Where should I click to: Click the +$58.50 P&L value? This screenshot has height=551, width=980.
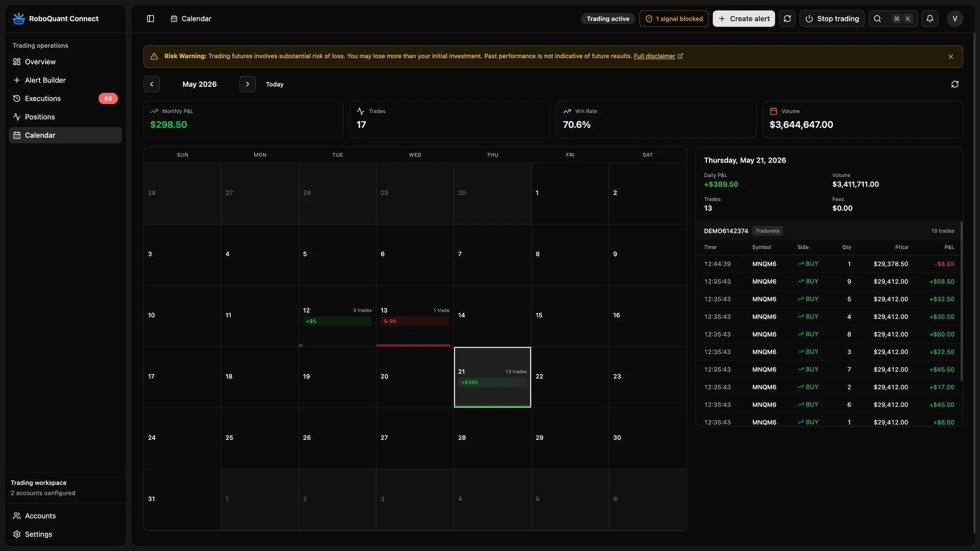pos(942,281)
